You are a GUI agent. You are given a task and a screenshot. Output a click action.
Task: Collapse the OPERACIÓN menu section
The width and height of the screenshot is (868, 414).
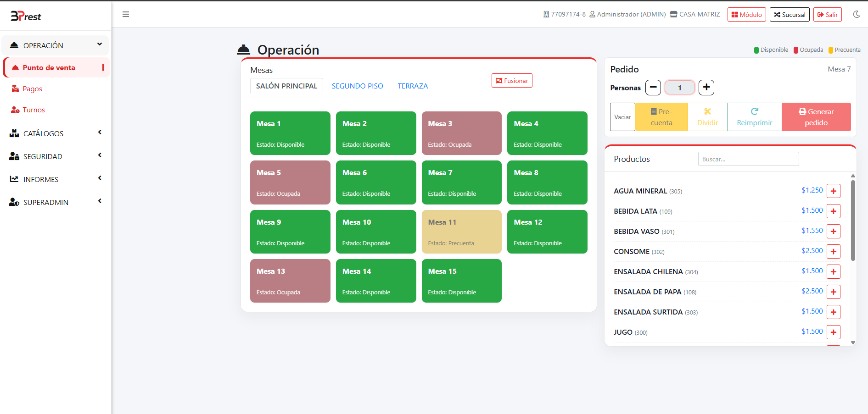coord(55,45)
